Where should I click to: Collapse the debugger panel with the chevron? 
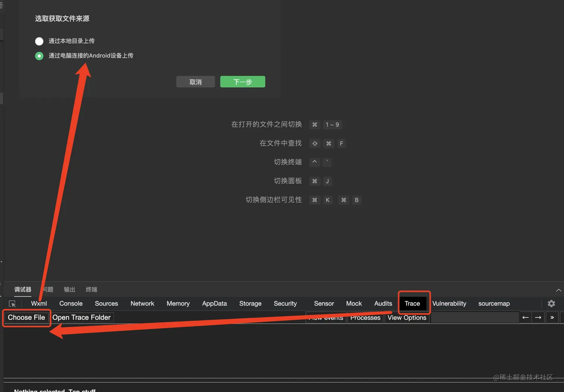[558, 290]
